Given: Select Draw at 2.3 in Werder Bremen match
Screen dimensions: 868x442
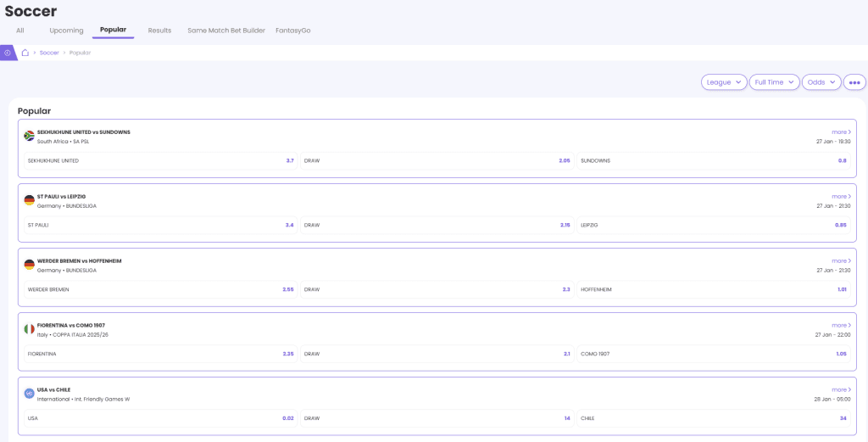Looking at the screenshot, I should (x=437, y=289).
